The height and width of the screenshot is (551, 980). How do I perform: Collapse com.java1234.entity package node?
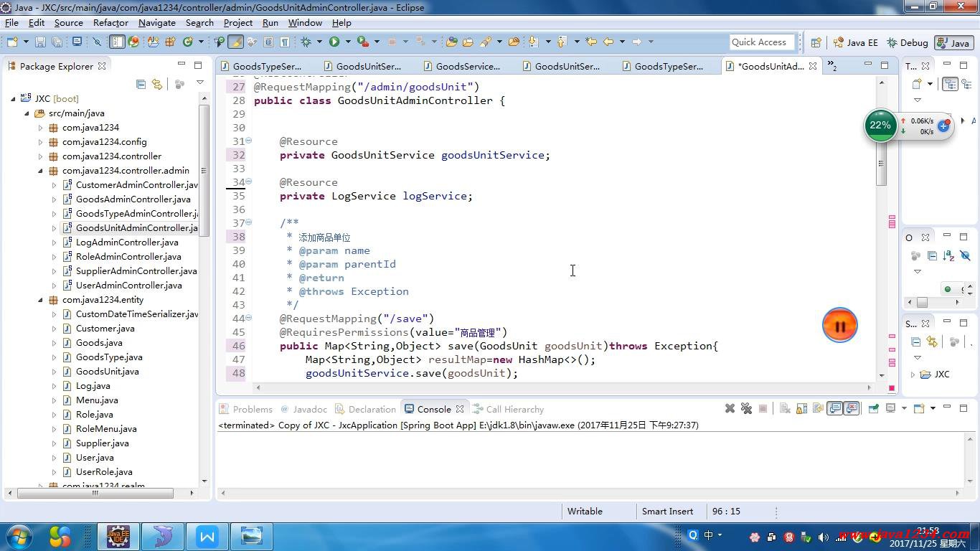pyautogui.click(x=40, y=300)
